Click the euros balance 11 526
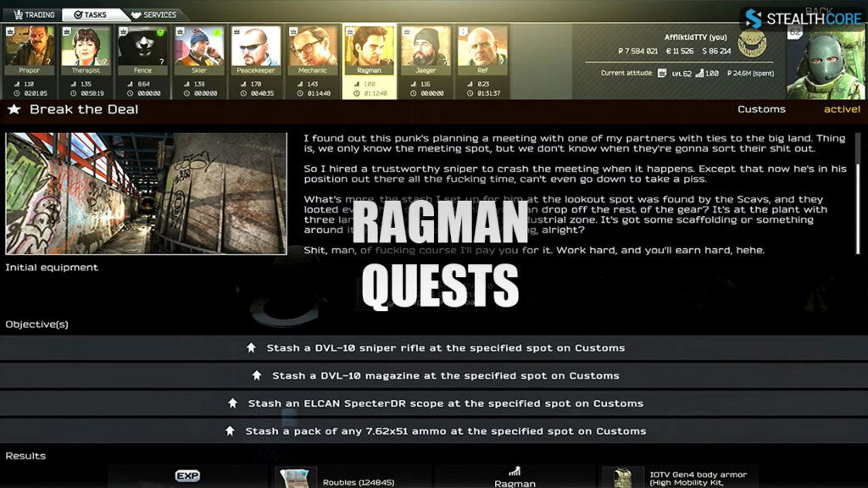This screenshot has width=868, height=488. point(680,52)
